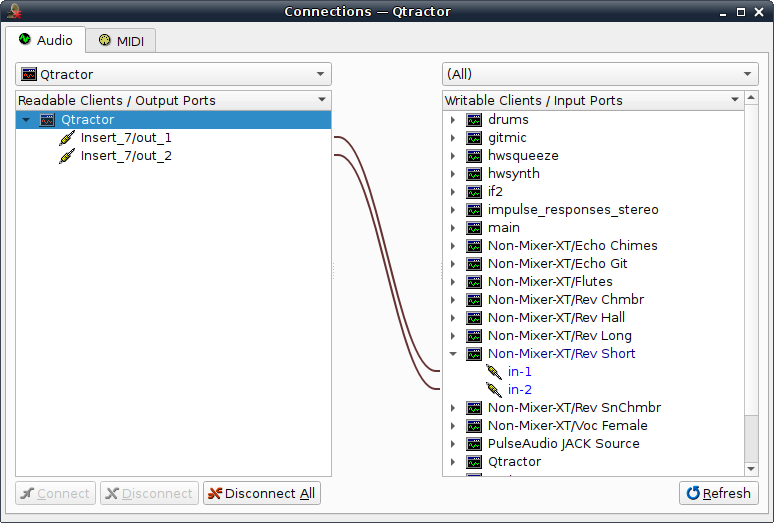The image size is (774, 523).
Task: Click the Qtractor input client icon
Action: click(x=474, y=462)
